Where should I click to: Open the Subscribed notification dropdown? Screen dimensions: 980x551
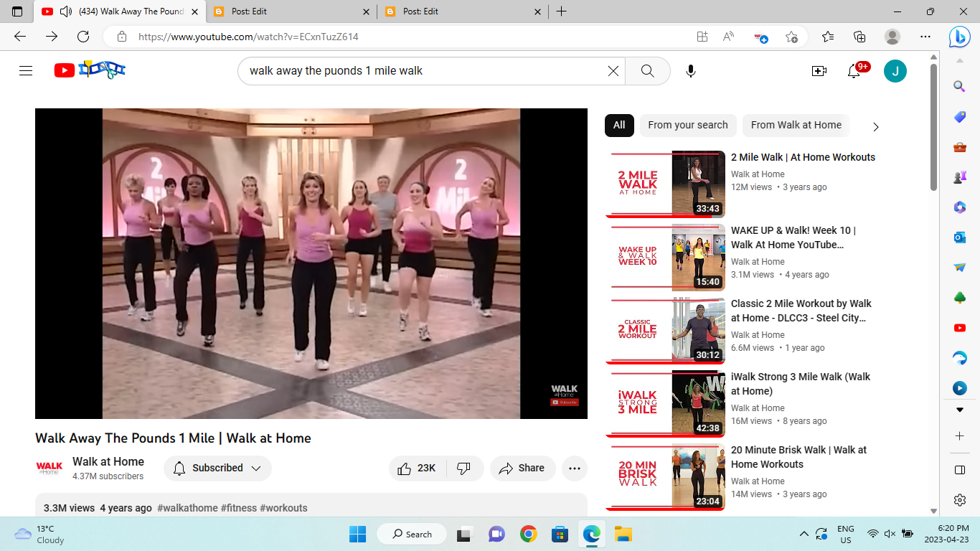217,468
